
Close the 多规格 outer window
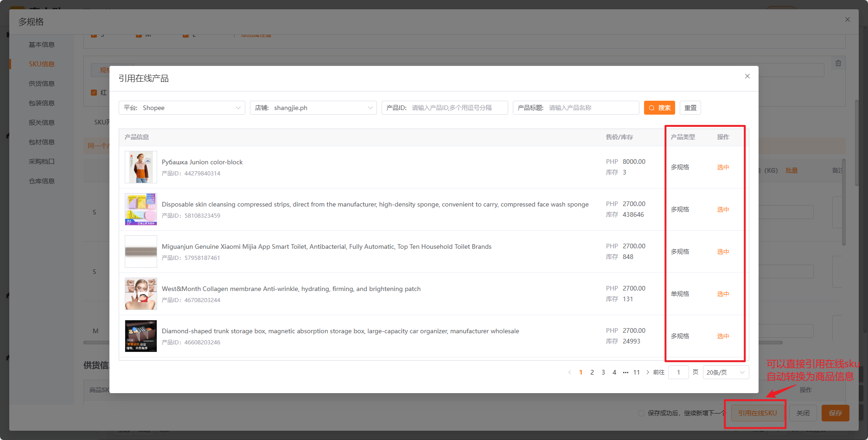[x=848, y=19]
